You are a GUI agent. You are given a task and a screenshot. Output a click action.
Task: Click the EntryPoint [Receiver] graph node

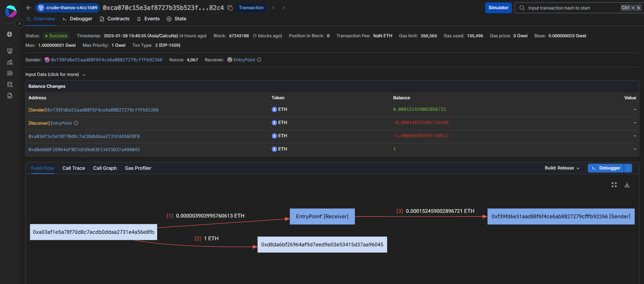point(322,216)
